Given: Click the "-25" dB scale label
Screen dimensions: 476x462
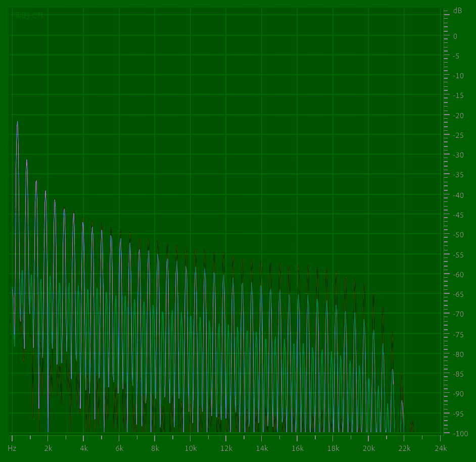Looking at the screenshot, I should [458, 136].
